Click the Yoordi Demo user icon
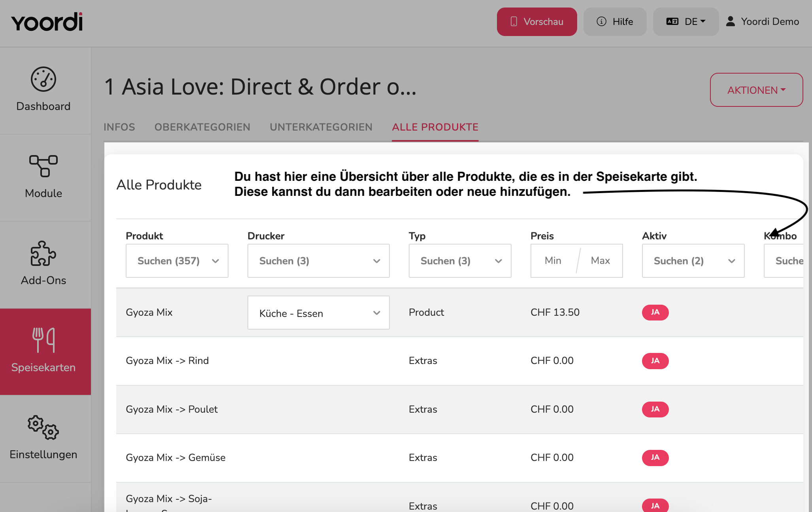 731,21
